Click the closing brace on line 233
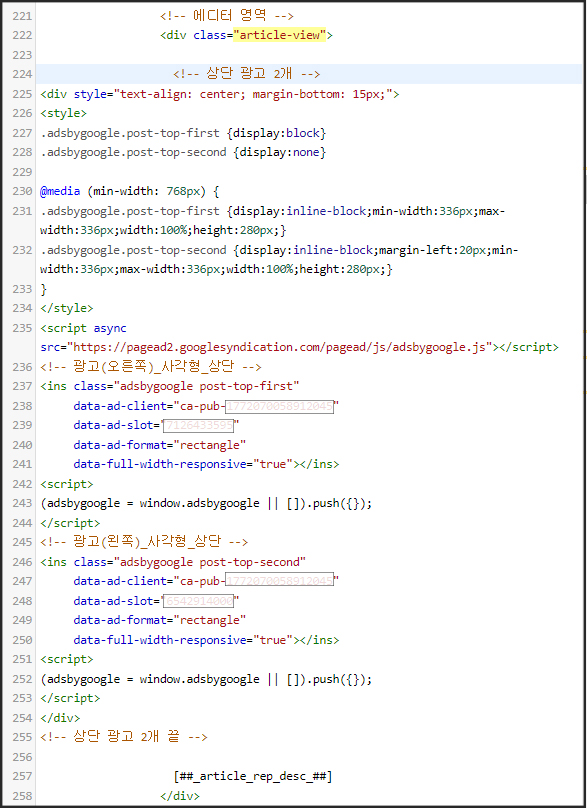587x808 pixels. (x=44, y=289)
